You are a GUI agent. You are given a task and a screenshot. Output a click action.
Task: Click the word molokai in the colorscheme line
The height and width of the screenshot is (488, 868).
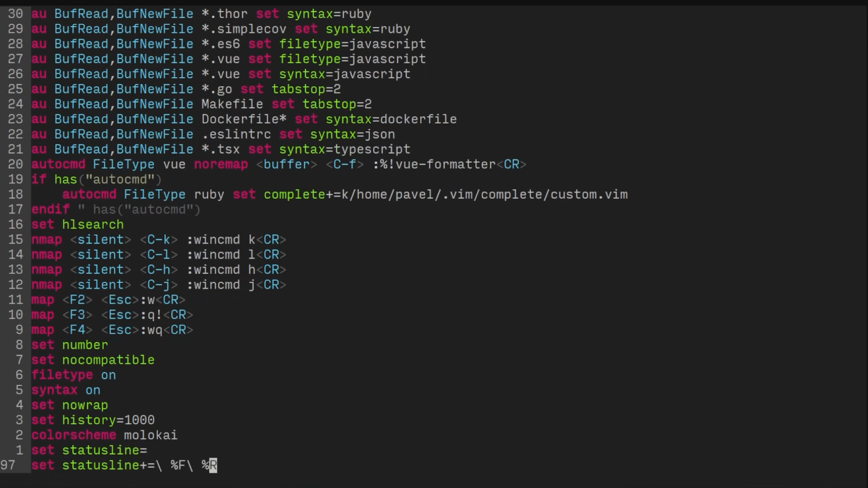click(150, 436)
